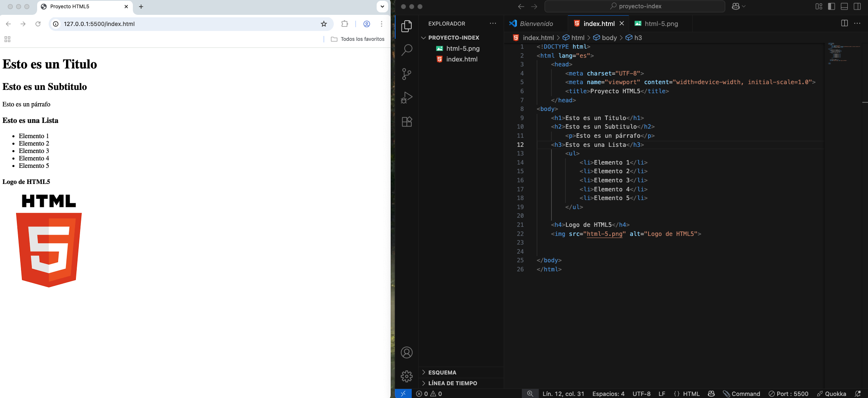The image size is (868, 398).
Task: Open the Accounts menu in VS Code
Action: 407,353
